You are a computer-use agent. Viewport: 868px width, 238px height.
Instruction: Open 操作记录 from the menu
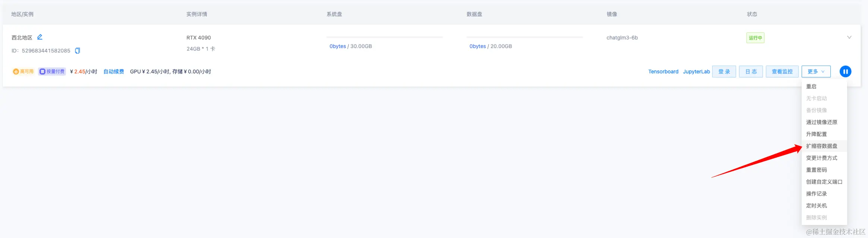824,194
